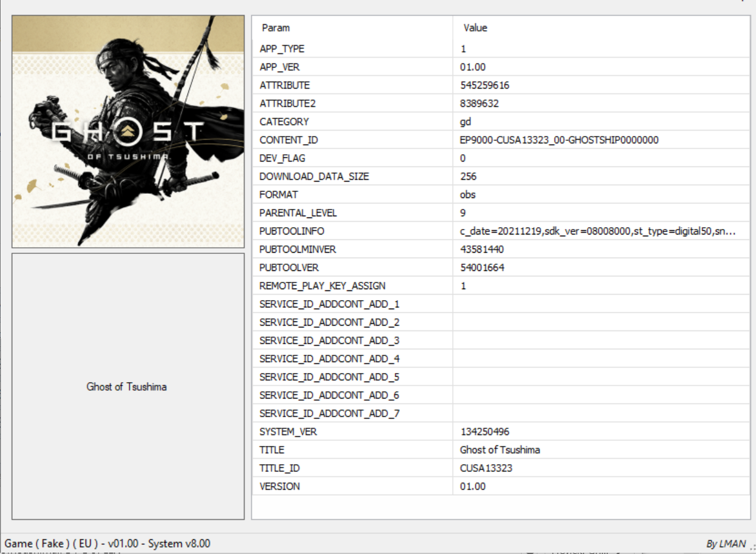Click the ATTRIBUTE value 545259616
Viewport: 756px width, 554px height.
click(485, 86)
